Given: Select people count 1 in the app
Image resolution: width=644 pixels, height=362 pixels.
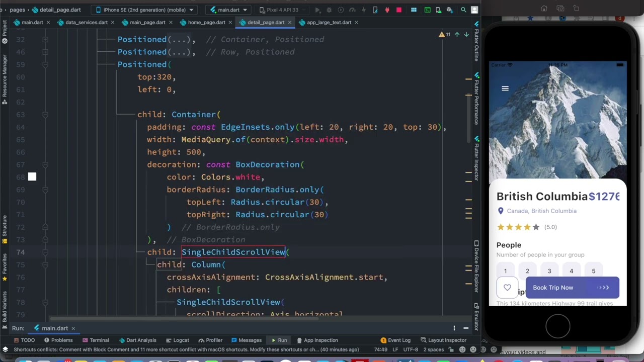Looking at the screenshot, I should [x=506, y=271].
